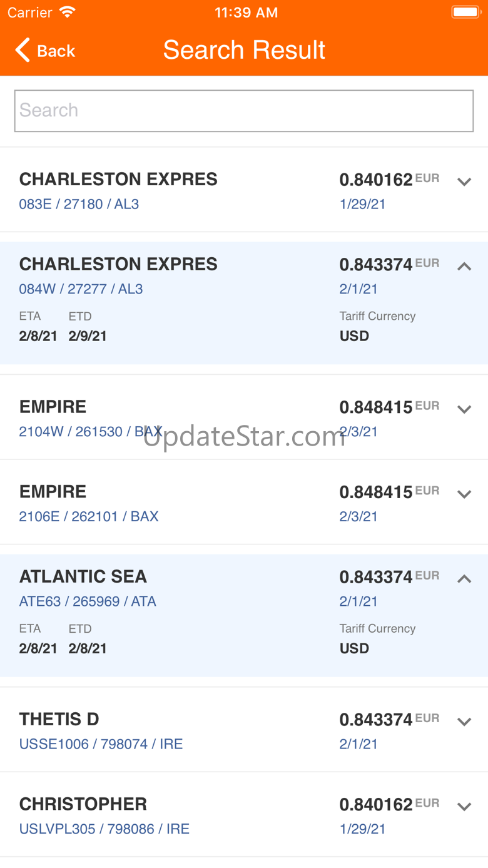488x868 pixels.
Task: Expand the Christopher row details
Action: (464, 807)
